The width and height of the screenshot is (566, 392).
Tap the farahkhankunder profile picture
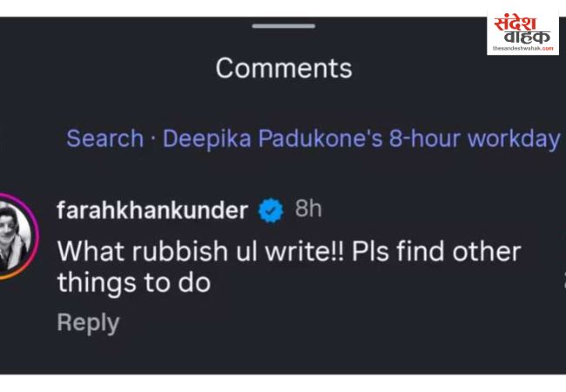point(17,235)
